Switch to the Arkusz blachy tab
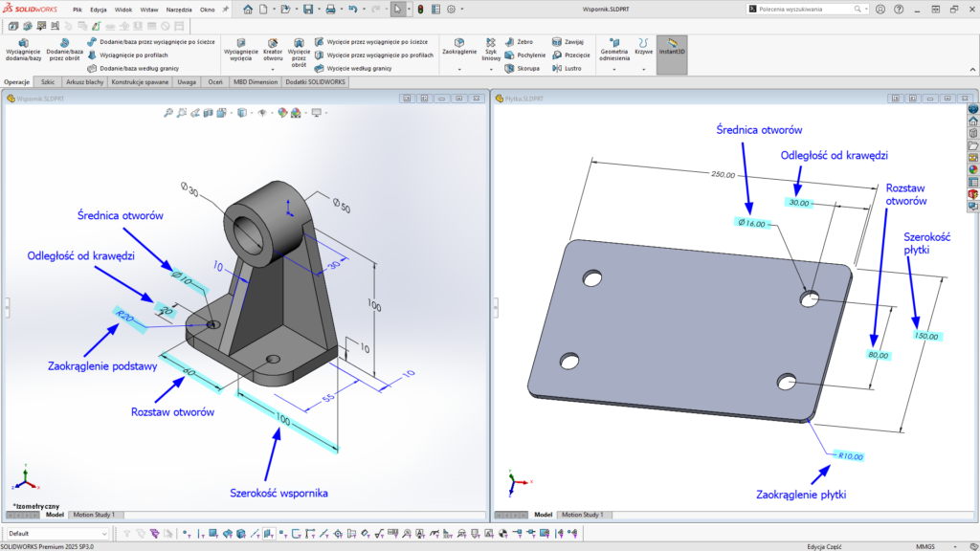 click(84, 83)
